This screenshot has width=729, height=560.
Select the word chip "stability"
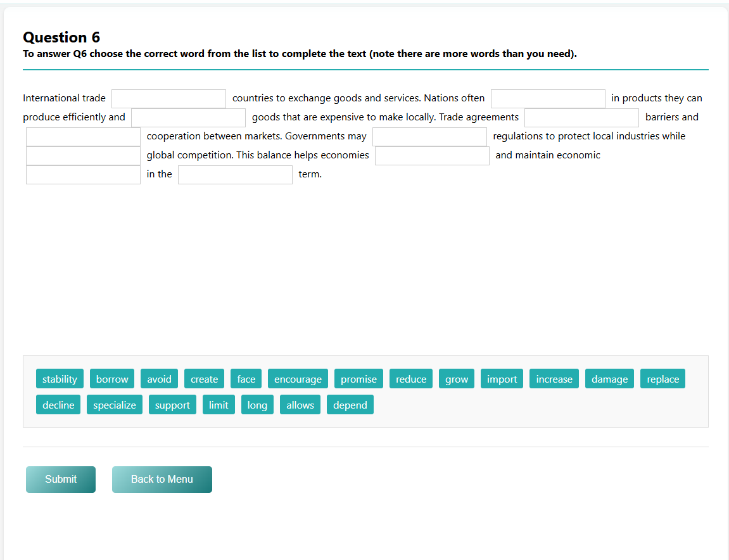click(x=60, y=378)
